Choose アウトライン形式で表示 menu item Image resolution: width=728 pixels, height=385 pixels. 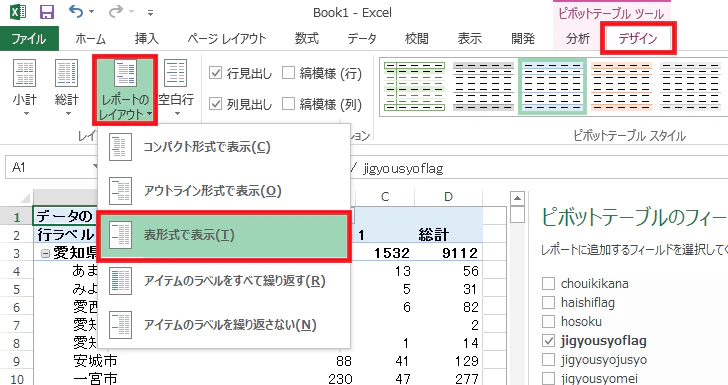click(x=224, y=191)
